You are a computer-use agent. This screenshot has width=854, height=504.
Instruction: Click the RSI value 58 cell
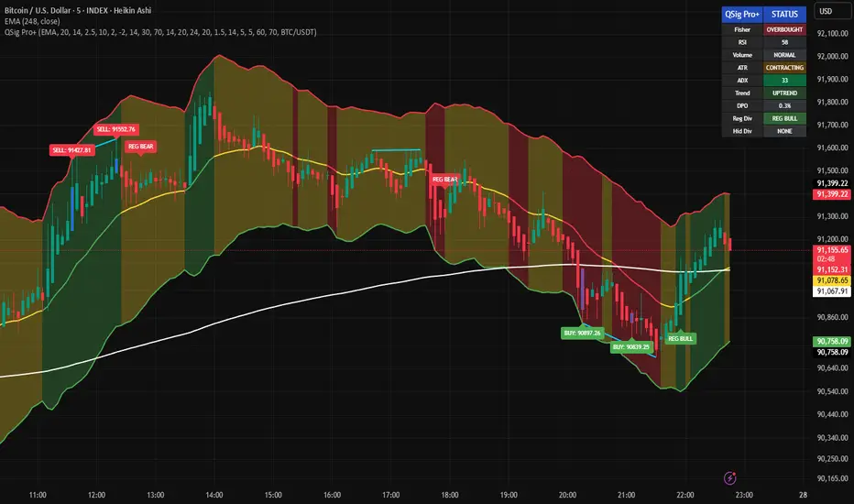coord(784,42)
